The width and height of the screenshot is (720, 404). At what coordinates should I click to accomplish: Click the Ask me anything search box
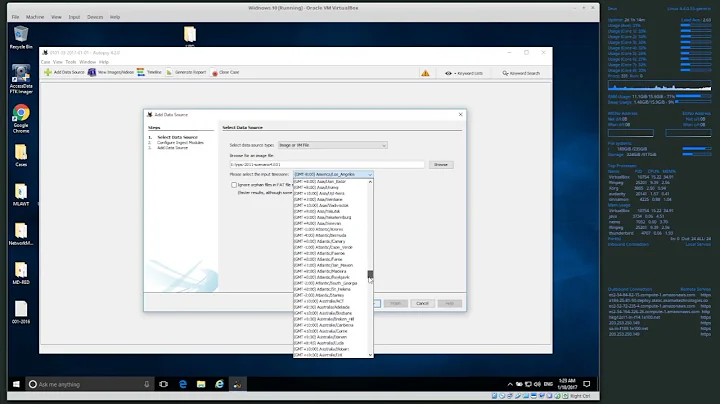[90, 384]
